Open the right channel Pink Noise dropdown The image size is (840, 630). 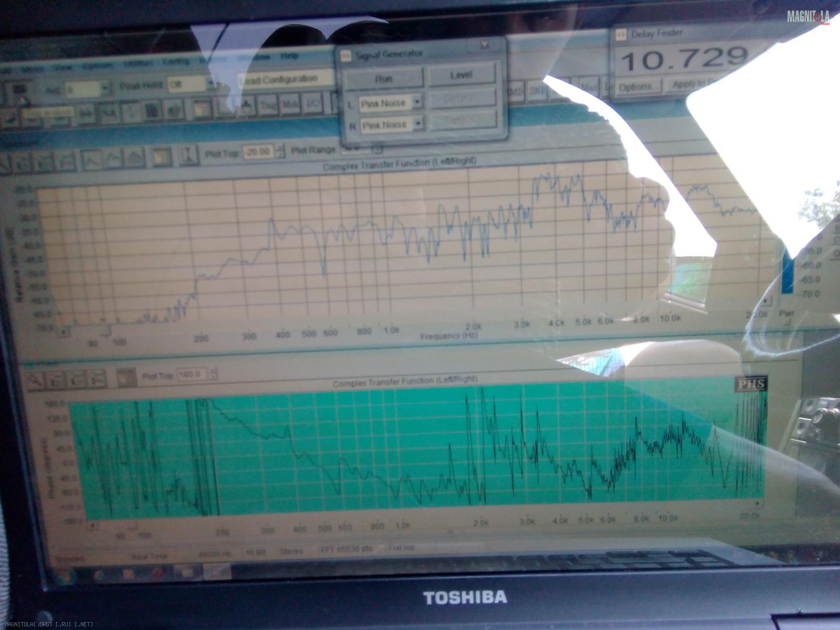click(392, 124)
